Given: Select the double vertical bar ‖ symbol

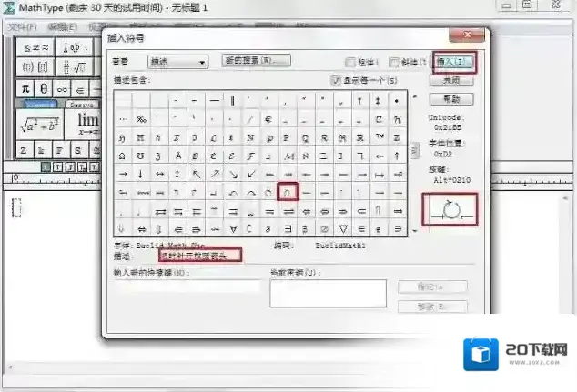Looking at the screenshot, I should (233, 100).
